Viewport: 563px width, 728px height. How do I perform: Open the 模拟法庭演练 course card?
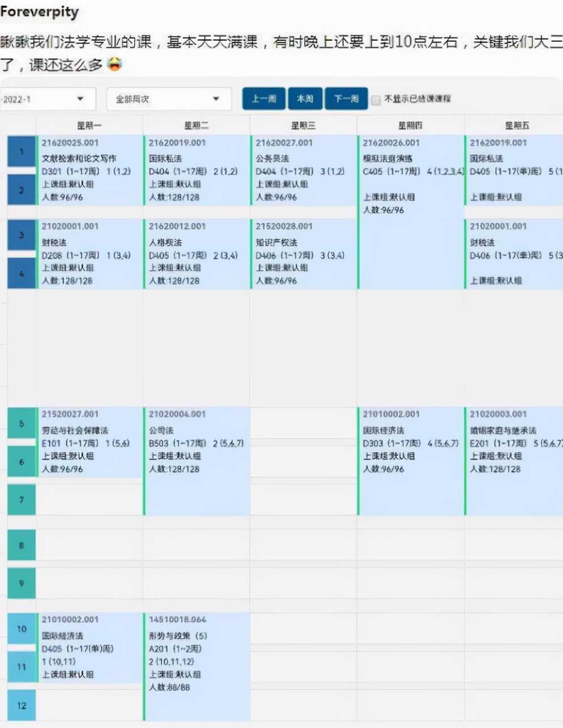click(x=412, y=175)
